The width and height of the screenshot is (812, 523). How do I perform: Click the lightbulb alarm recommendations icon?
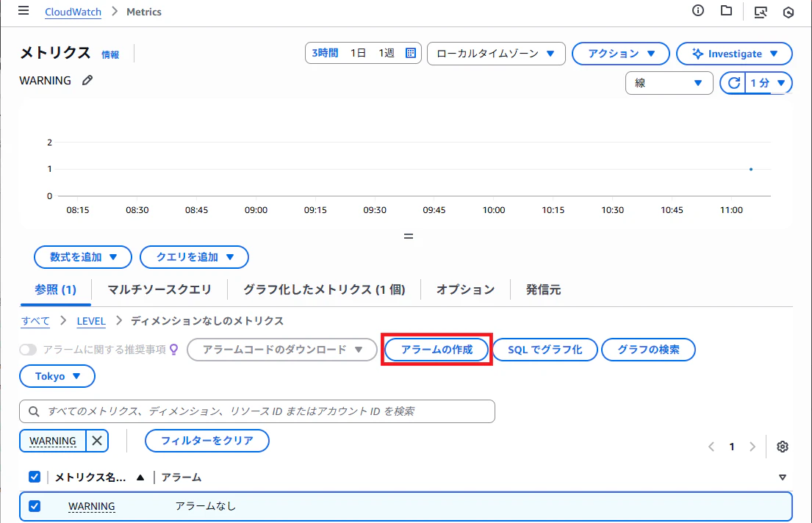(x=174, y=350)
